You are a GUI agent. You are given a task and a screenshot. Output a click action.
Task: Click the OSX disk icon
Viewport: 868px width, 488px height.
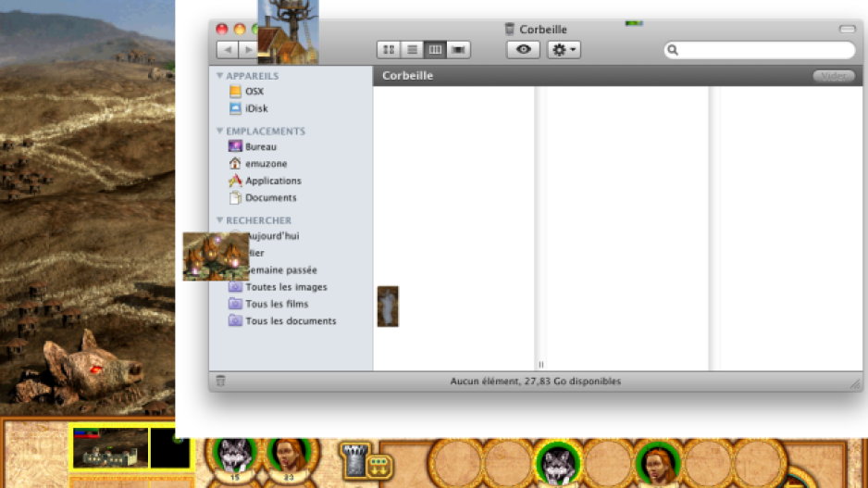(x=235, y=92)
